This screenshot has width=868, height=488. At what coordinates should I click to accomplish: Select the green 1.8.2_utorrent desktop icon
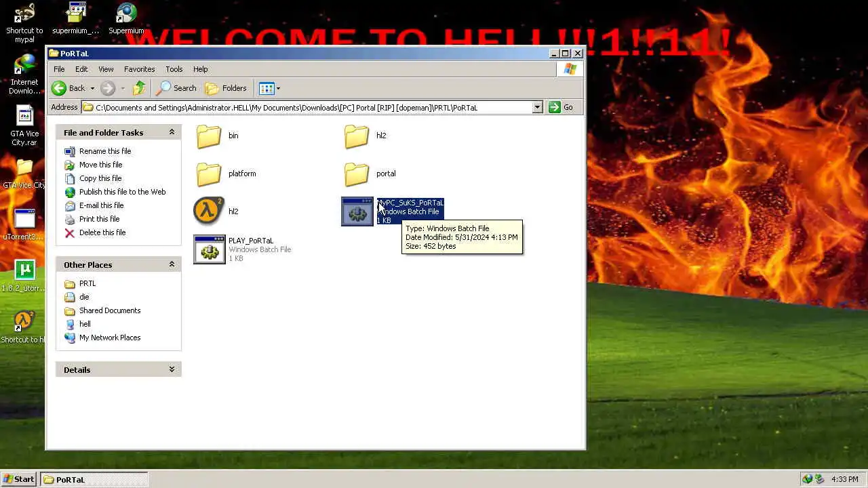pos(24,277)
